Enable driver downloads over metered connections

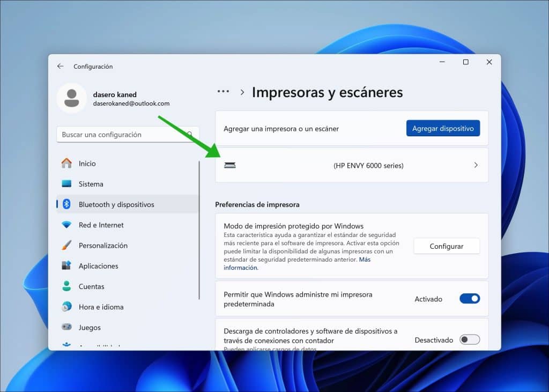point(470,339)
